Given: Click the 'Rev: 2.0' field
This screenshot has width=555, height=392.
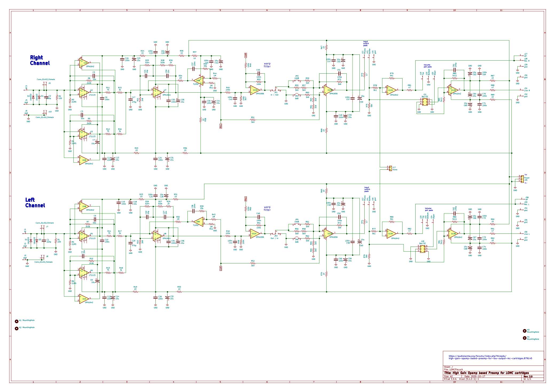Looking at the screenshot, I should (528, 376).
